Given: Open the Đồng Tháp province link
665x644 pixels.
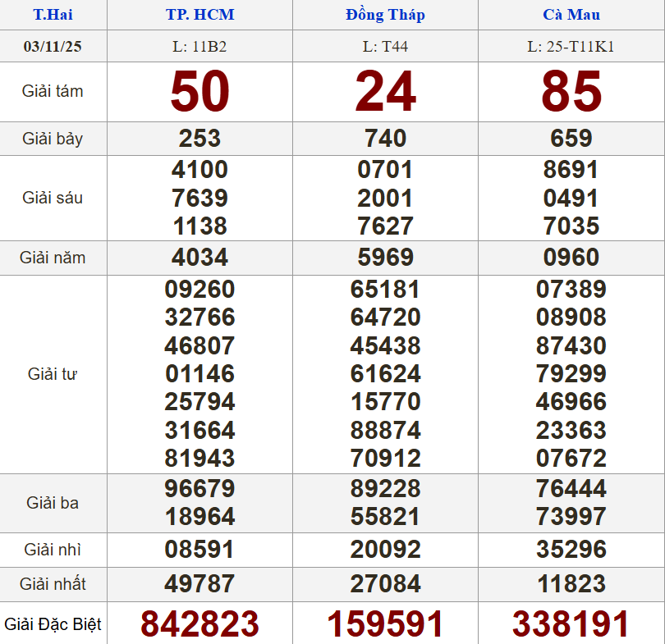Looking at the screenshot, I should click(x=385, y=15).
